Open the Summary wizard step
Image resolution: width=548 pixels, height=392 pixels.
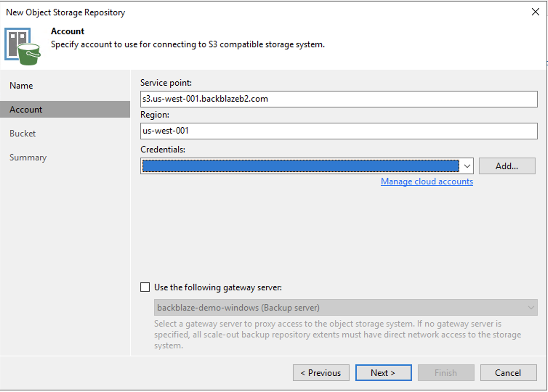click(x=28, y=158)
